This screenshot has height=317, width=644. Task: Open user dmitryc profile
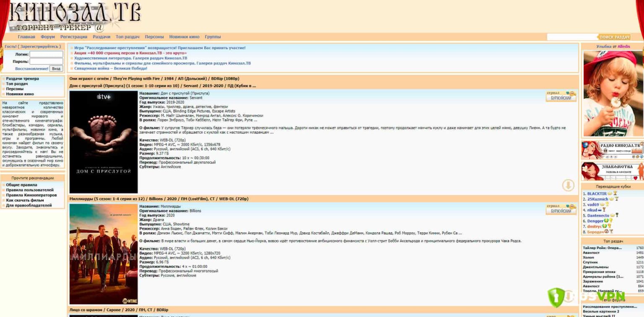pos(595,226)
